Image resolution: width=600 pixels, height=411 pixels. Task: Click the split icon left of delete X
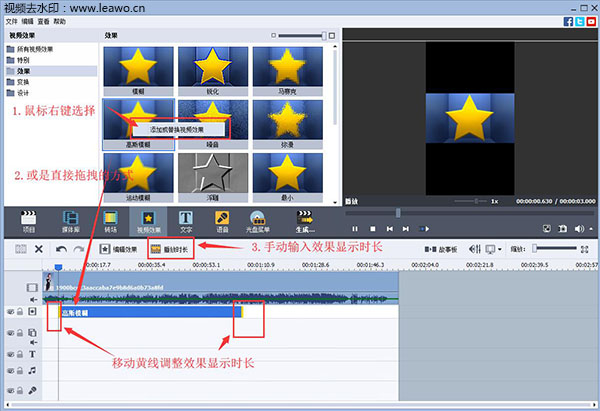[21, 249]
